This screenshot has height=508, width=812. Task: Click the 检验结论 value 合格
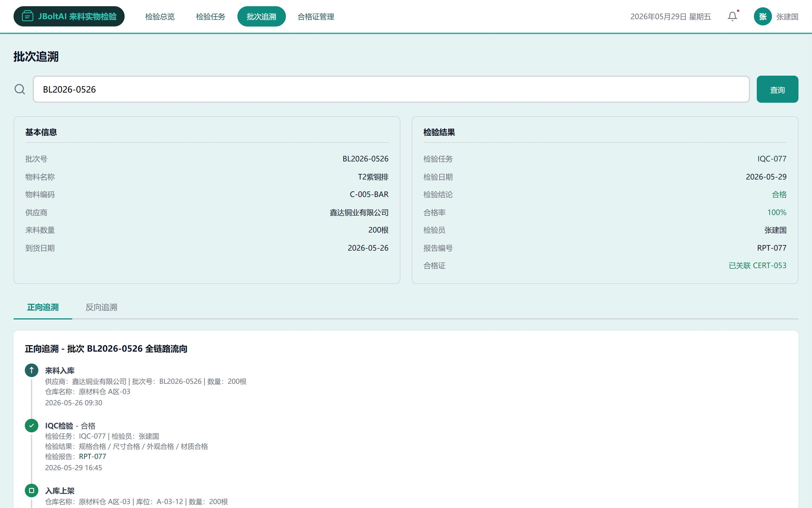pos(779,194)
